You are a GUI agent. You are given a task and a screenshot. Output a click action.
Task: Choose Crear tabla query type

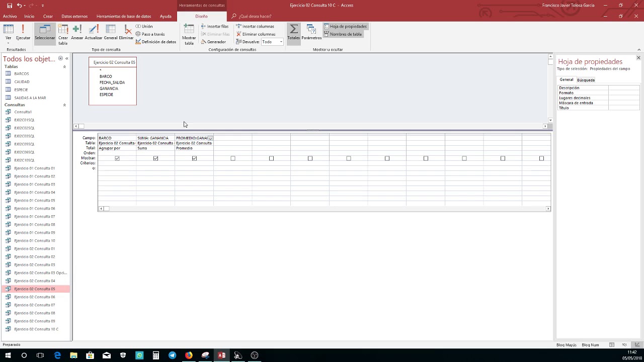click(63, 34)
